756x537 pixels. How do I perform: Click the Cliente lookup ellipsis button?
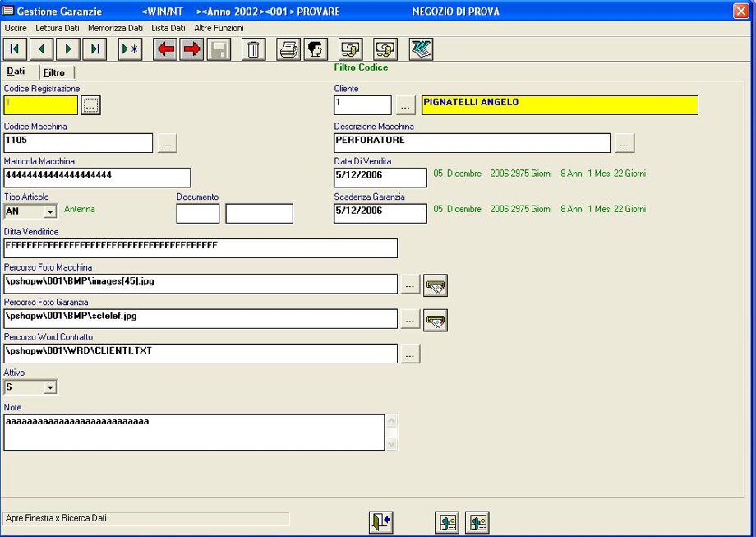pos(406,105)
